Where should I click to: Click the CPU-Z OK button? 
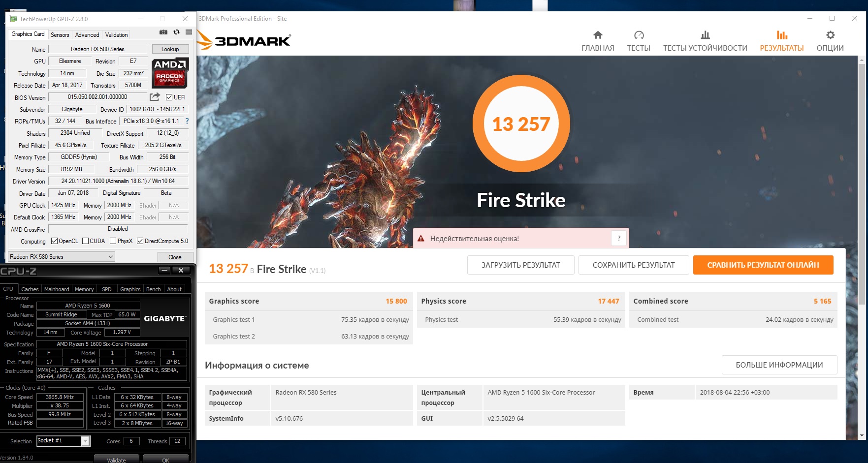166,460
